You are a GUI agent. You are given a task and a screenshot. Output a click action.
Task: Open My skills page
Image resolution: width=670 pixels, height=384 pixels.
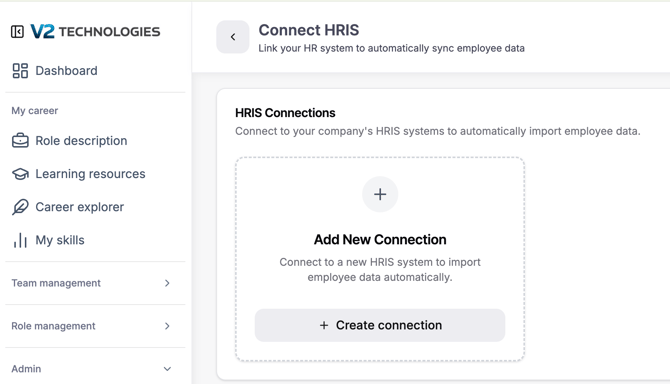coord(60,240)
